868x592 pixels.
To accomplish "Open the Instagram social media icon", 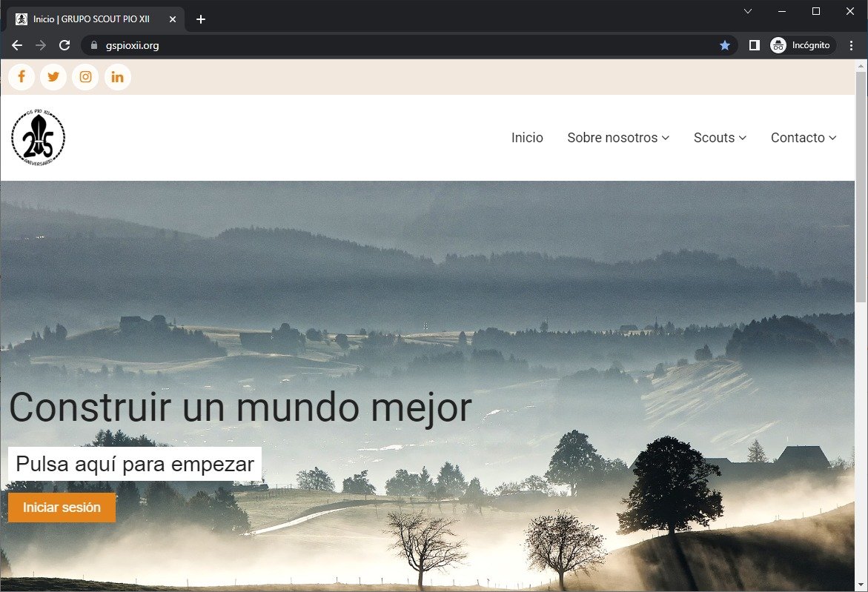I will click(85, 76).
